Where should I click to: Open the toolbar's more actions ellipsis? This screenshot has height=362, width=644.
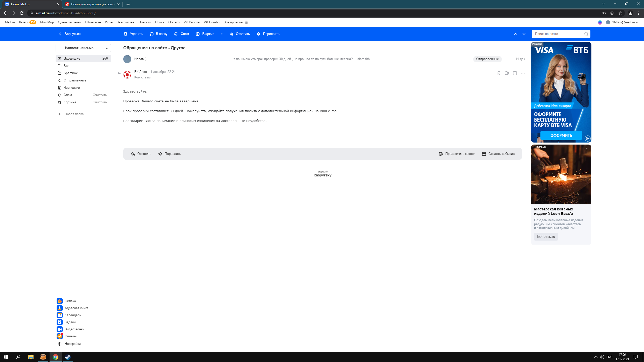click(221, 34)
